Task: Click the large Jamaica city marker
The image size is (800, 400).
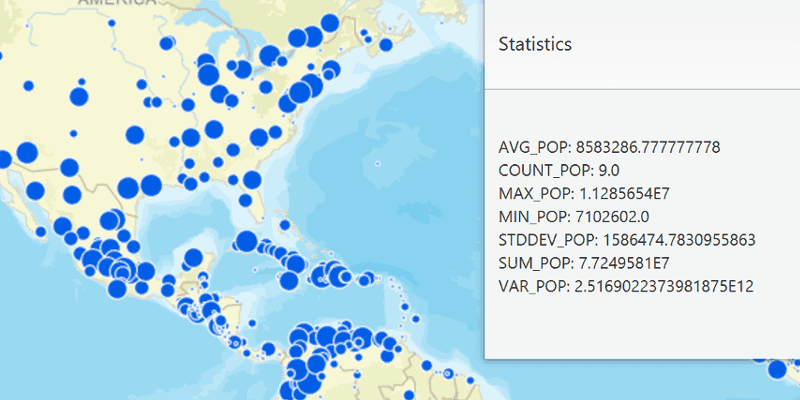Action: 289,280
